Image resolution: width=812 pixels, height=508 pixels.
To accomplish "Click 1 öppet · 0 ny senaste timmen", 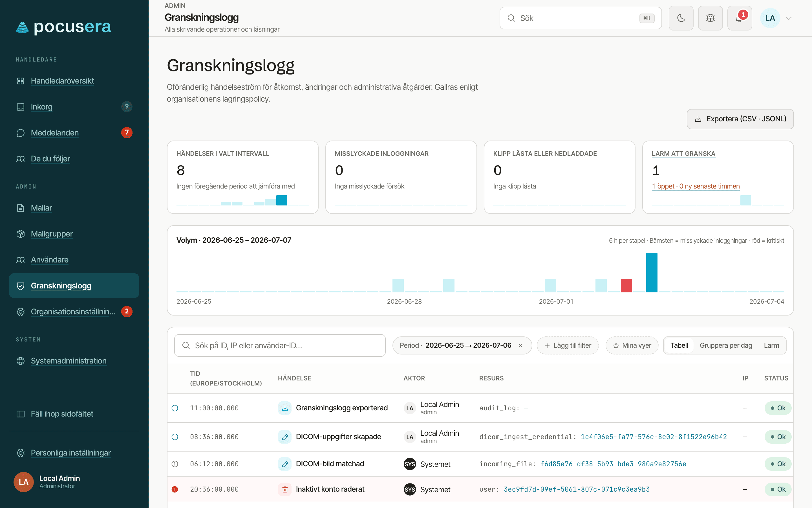I will [696, 186].
